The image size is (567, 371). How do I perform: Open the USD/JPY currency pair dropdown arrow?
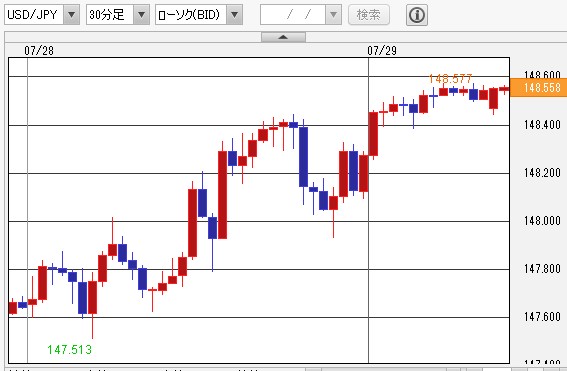(x=72, y=15)
